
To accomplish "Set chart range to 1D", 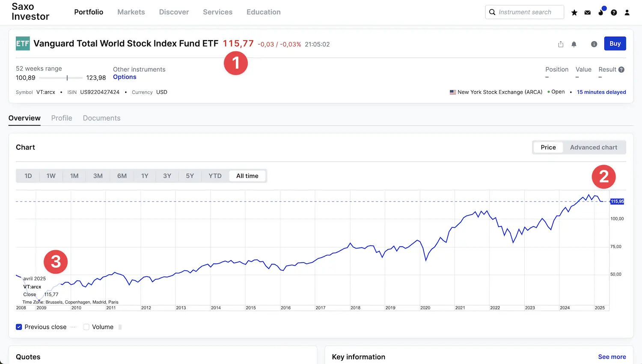I will pos(28,176).
